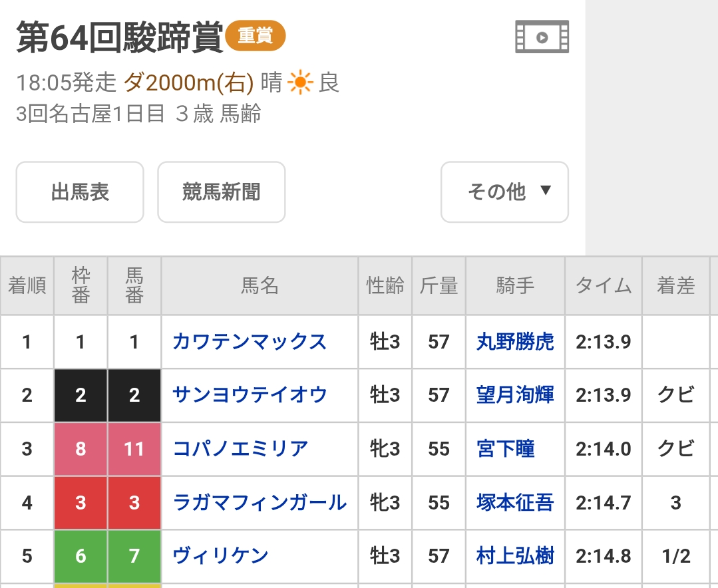
Task: Open jockey 望月洵輝 page
Action: [x=515, y=395]
